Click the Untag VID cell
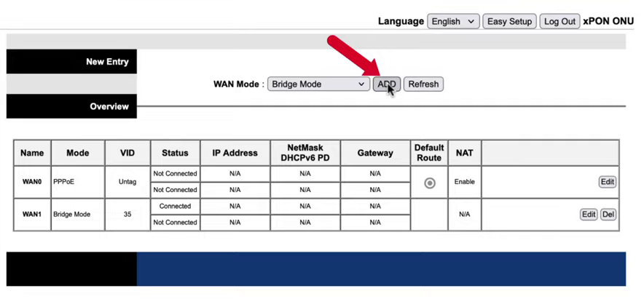The width and height of the screenshot is (644, 299). pyautogui.click(x=127, y=182)
